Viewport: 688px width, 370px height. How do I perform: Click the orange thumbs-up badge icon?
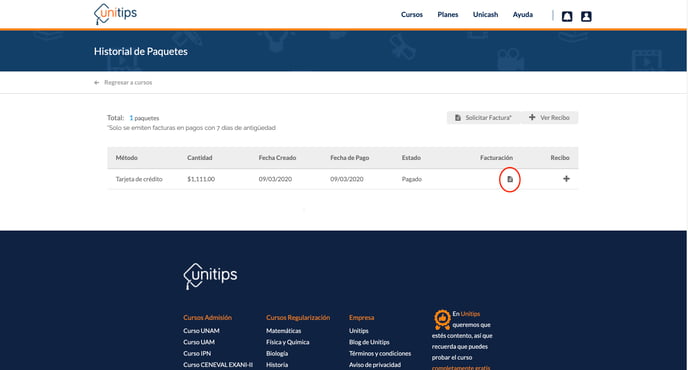[442, 319]
